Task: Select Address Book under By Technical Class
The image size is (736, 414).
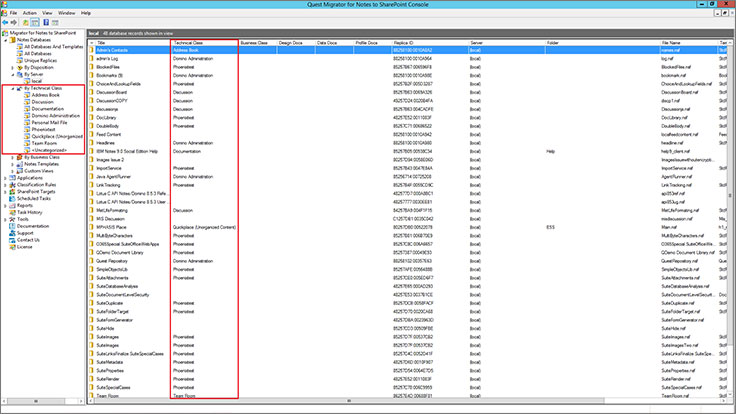Action: coord(46,95)
